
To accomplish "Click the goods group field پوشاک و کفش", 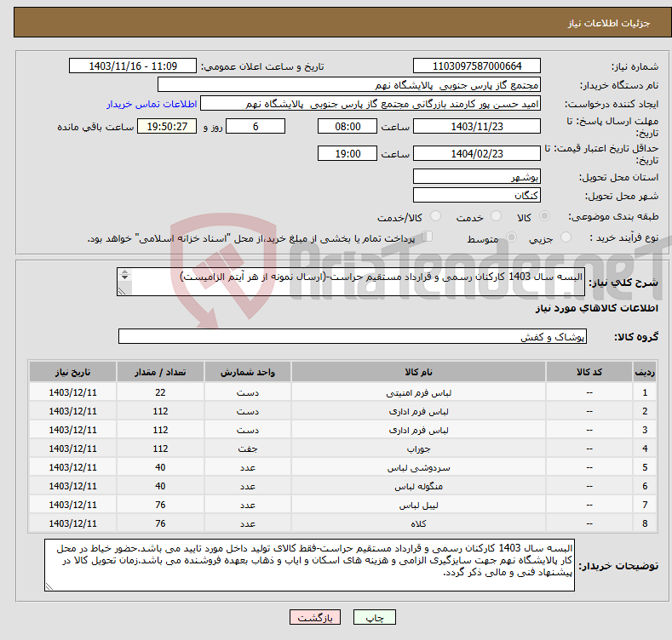I will 353,336.
